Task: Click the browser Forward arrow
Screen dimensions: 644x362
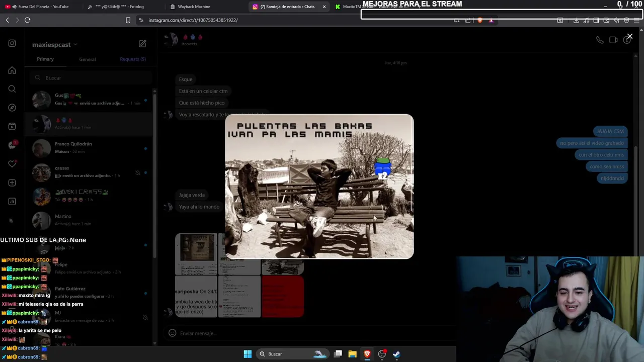Action: (x=17, y=20)
